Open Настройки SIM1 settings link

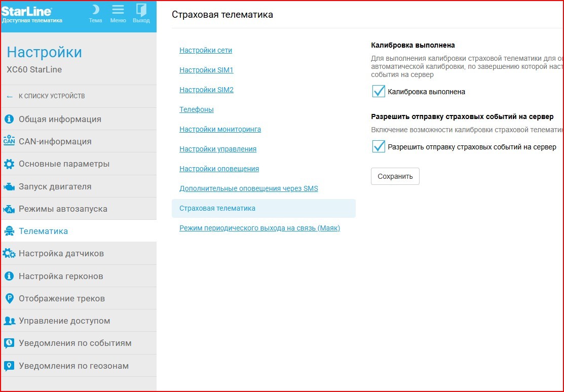point(206,70)
